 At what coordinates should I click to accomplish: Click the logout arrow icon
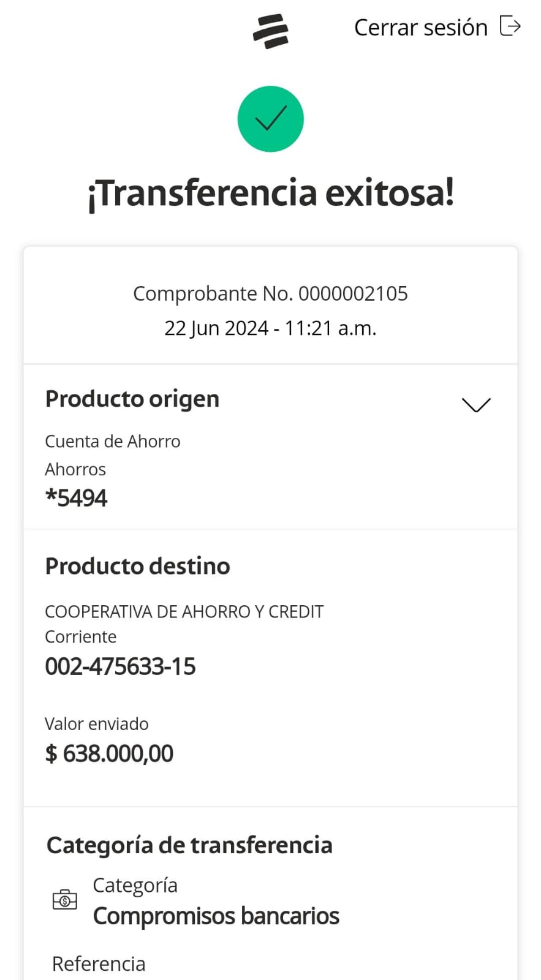[510, 26]
